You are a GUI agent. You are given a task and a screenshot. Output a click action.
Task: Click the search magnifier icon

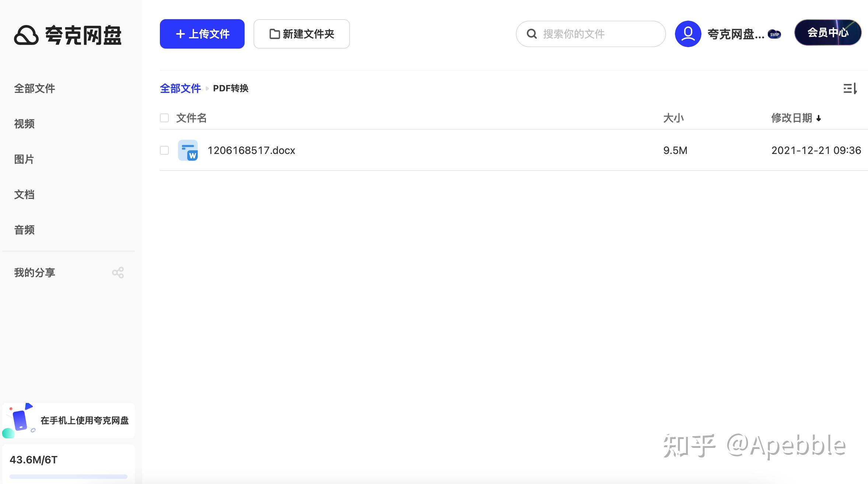click(532, 34)
